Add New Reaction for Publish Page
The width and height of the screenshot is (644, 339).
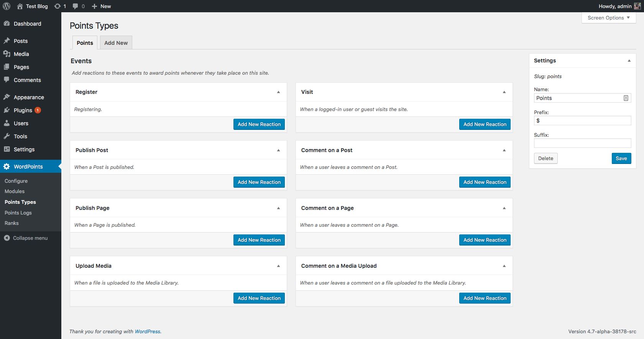coord(259,240)
